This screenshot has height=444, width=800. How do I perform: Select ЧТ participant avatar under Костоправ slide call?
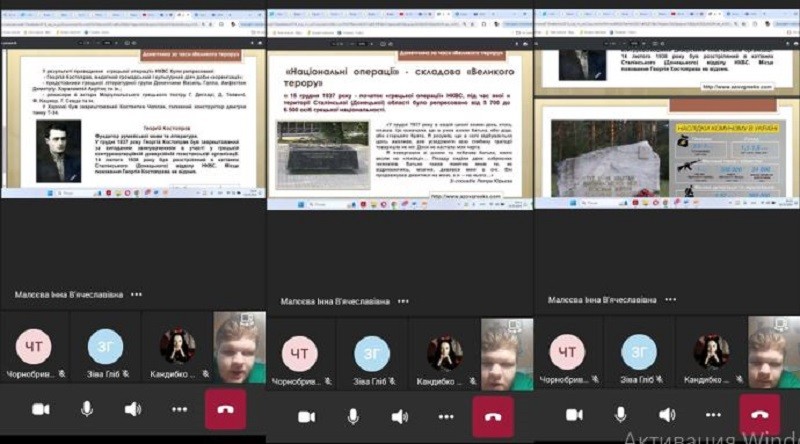pyautogui.click(x=34, y=347)
